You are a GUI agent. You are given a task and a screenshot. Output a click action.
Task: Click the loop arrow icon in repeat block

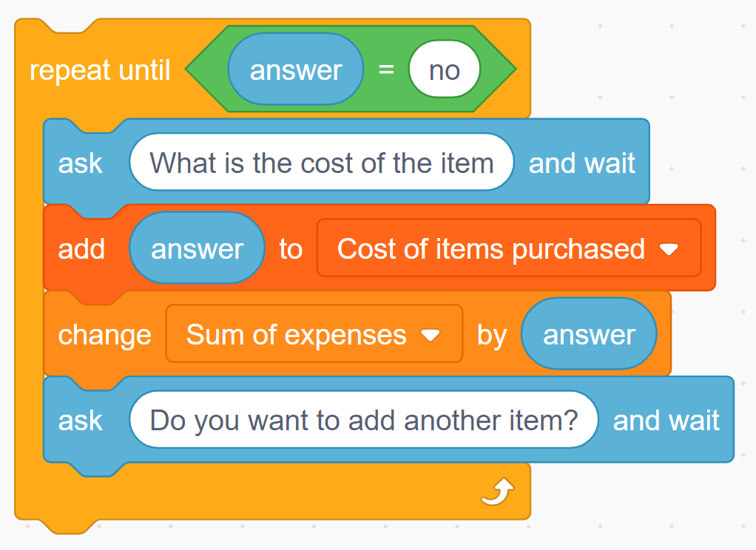(x=497, y=492)
